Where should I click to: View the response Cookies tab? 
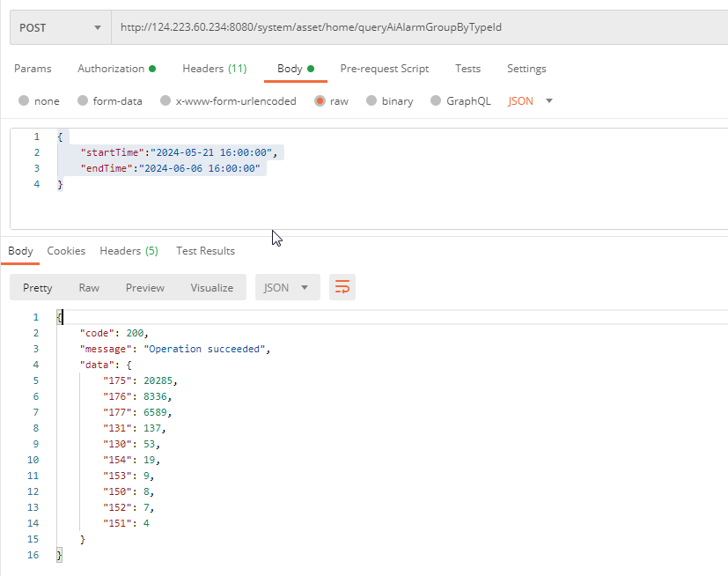66,251
